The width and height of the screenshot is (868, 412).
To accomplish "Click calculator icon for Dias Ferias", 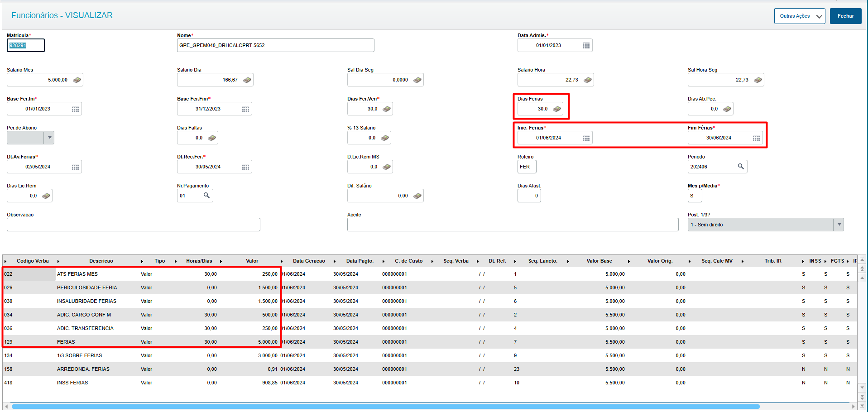I will [557, 109].
